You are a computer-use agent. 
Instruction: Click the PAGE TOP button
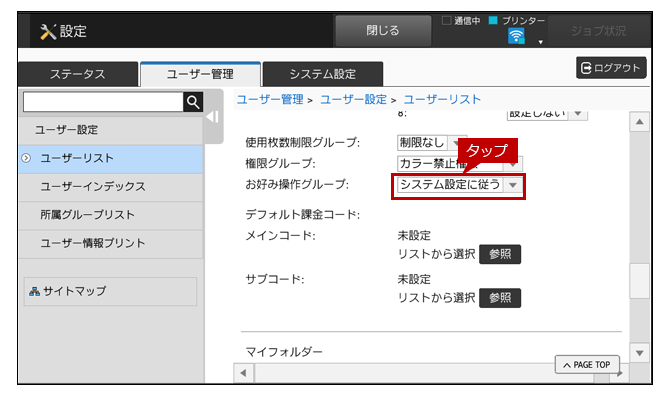pyautogui.click(x=587, y=365)
